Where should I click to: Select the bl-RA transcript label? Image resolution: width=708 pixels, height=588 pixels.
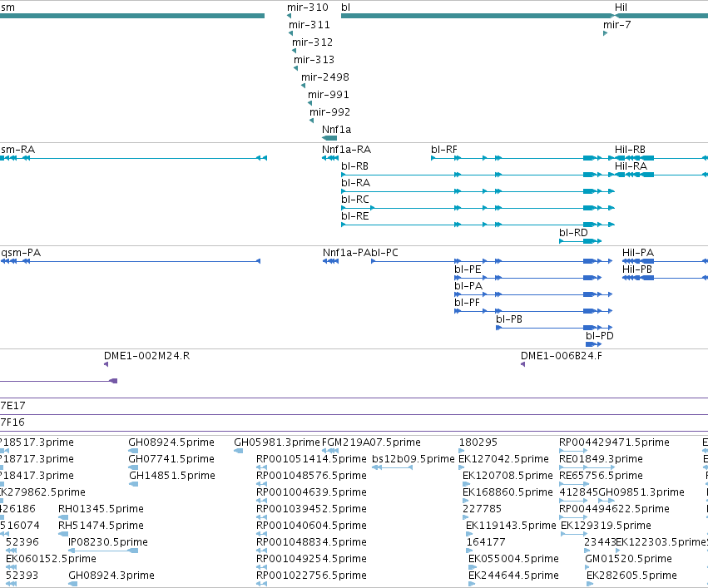pos(355,183)
